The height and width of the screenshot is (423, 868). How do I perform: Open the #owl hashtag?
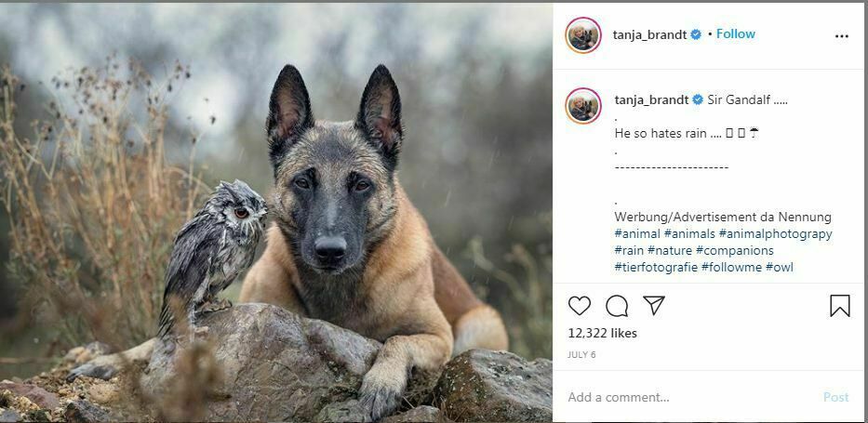pyautogui.click(x=780, y=268)
